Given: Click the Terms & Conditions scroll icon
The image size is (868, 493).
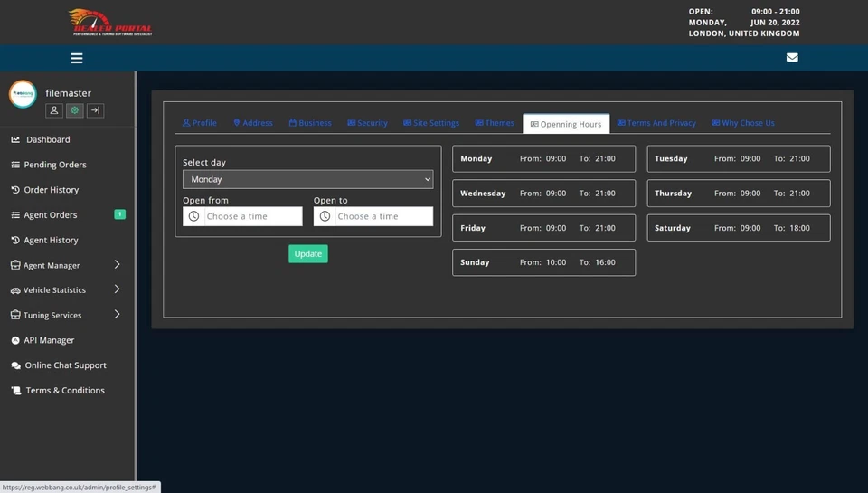Looking at the screenshot, I should 16,391.
